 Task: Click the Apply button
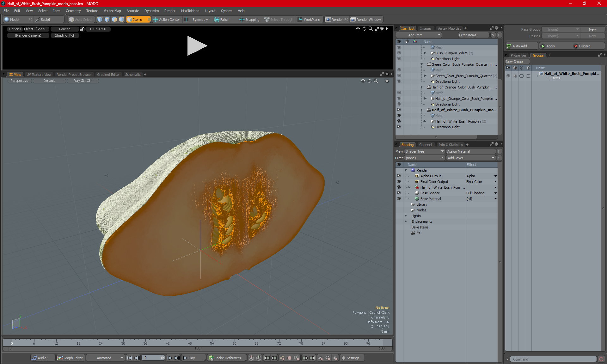pos(555,46)
